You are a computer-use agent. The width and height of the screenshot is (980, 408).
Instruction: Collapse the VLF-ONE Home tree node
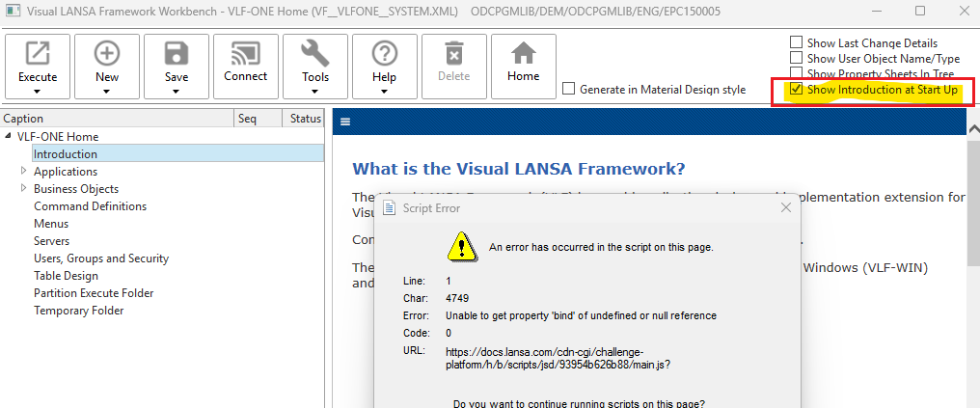tap(9, 137)
